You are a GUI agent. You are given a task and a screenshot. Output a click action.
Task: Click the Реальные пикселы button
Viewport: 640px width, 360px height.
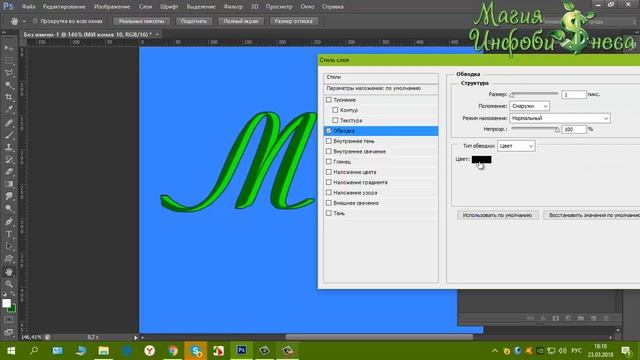point(141,21)
